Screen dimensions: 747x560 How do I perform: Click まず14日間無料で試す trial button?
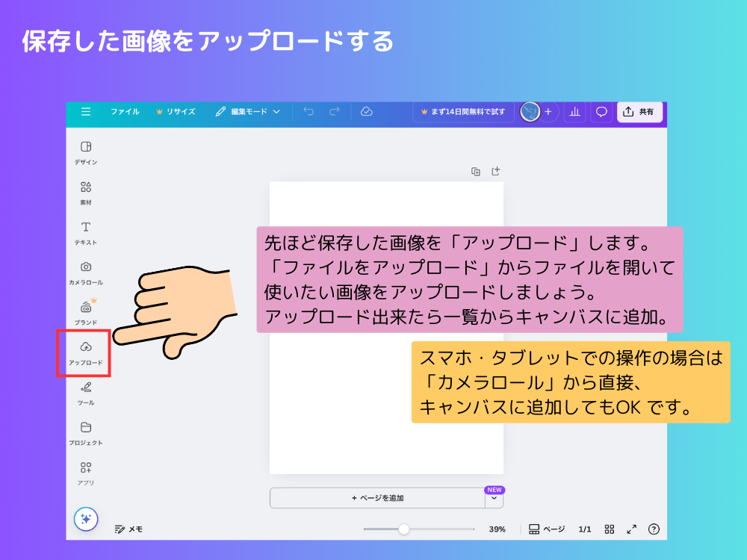click(465, 111)
